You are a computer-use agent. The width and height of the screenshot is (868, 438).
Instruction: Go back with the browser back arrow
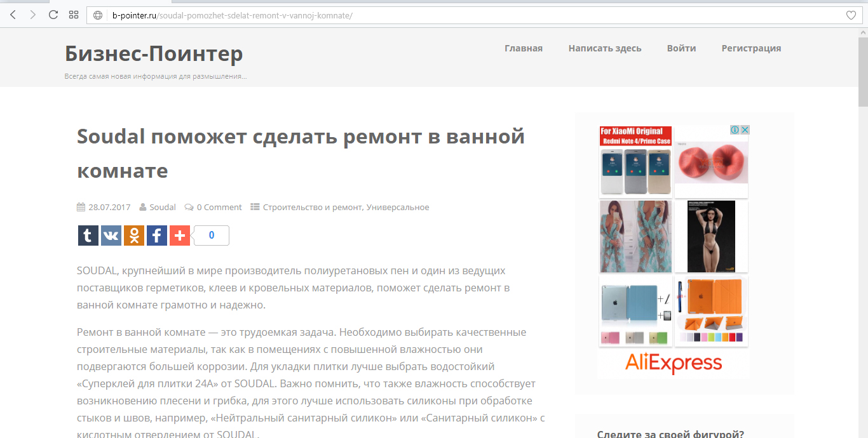point(13,15)
